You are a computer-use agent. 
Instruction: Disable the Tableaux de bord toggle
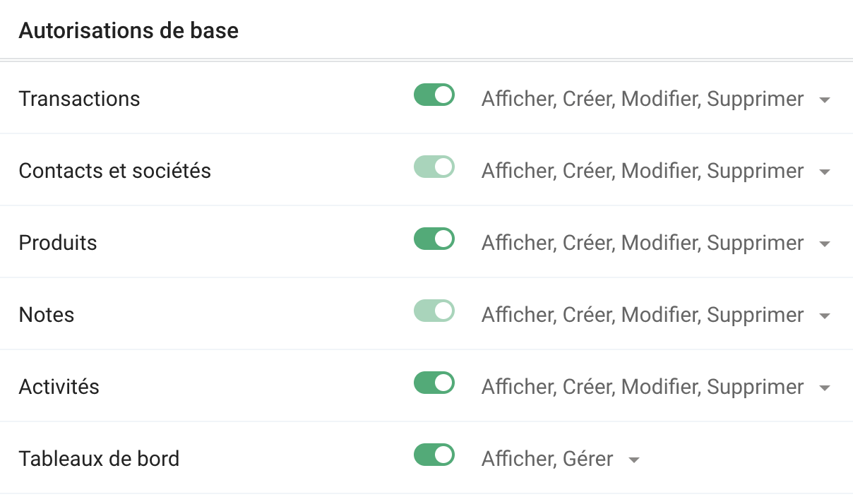coord(434,455)
